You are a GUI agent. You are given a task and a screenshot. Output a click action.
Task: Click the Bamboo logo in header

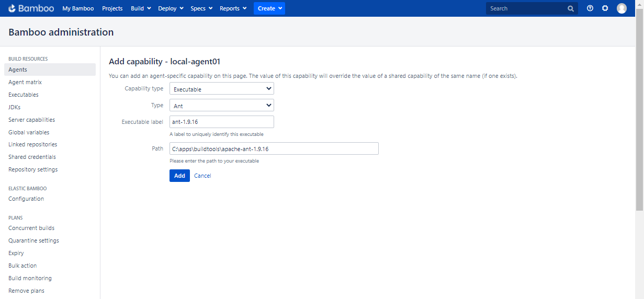(31, 8)
